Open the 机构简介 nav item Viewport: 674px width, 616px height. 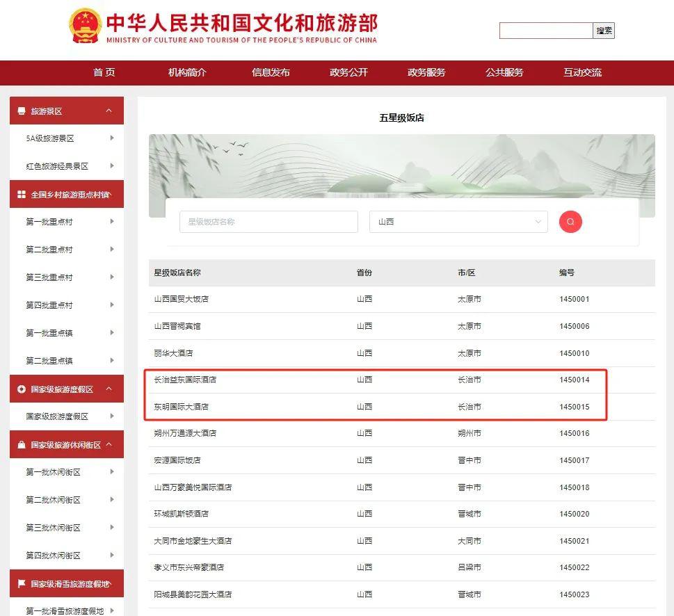click(187, 72)
